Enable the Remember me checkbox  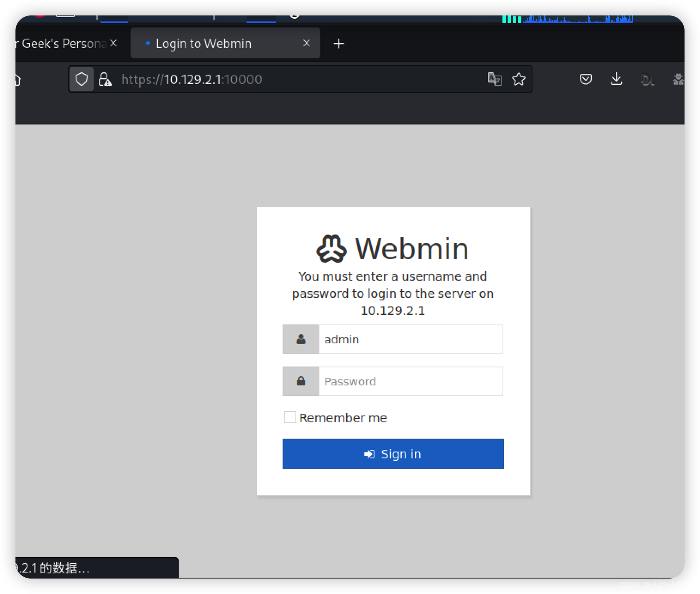[290, 417]
